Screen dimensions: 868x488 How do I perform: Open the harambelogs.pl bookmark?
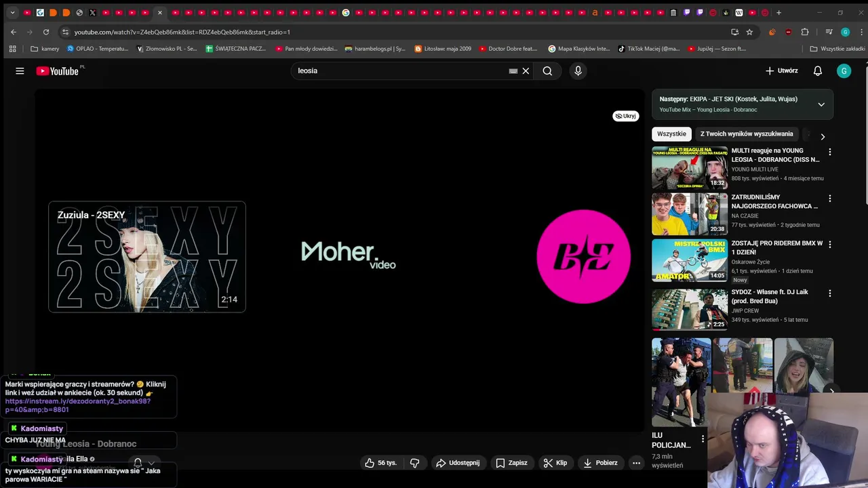coord(375,49)
